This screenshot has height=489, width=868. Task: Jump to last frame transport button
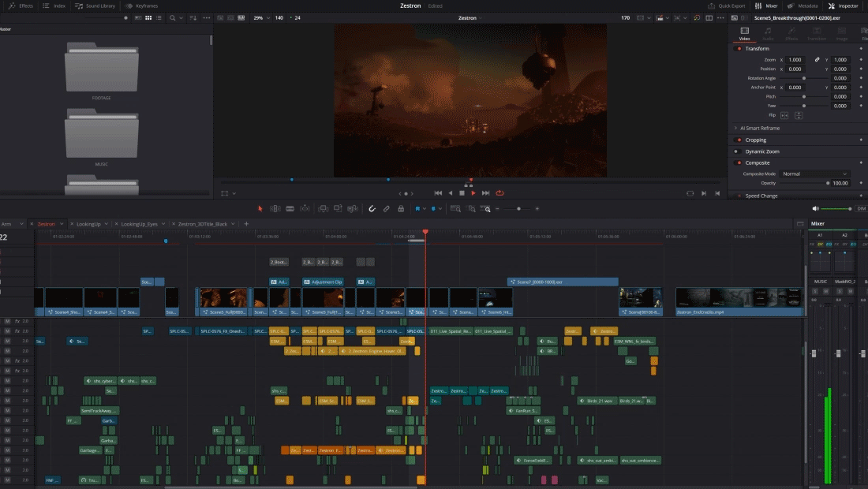point(485,193)
